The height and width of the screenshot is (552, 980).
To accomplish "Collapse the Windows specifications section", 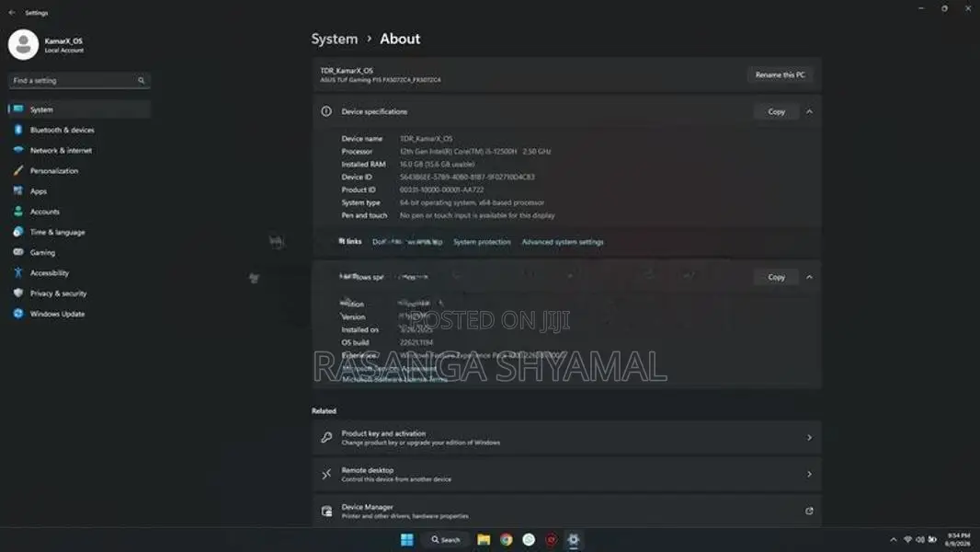I will pos(809,277).
